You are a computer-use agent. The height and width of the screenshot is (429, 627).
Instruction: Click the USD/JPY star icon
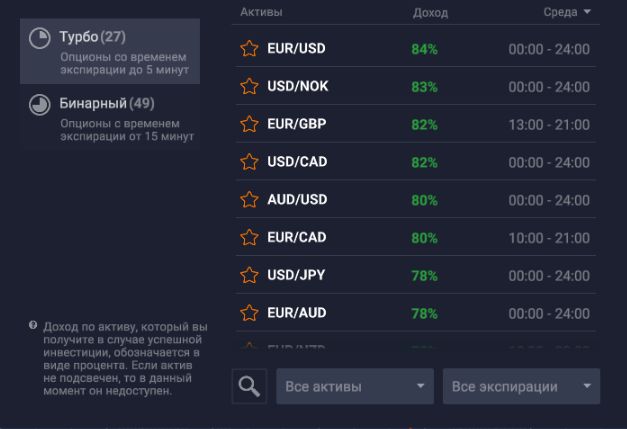click(x=249, y=275)
